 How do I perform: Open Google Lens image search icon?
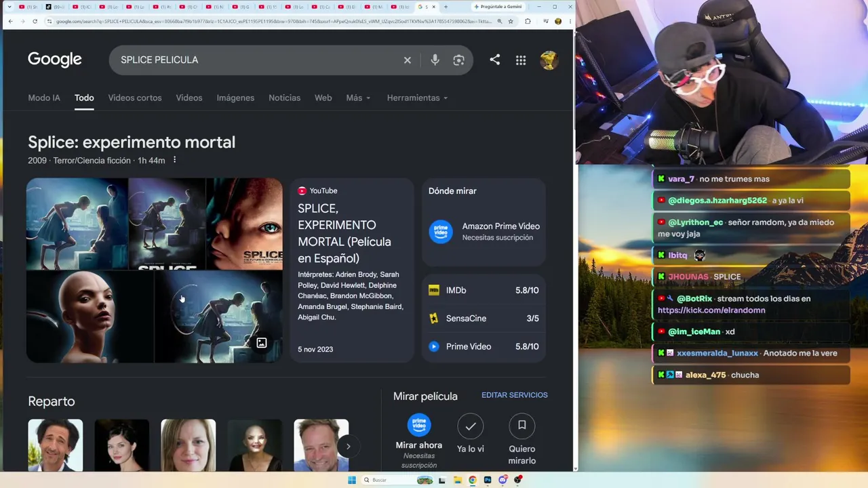tap(458, 60)
